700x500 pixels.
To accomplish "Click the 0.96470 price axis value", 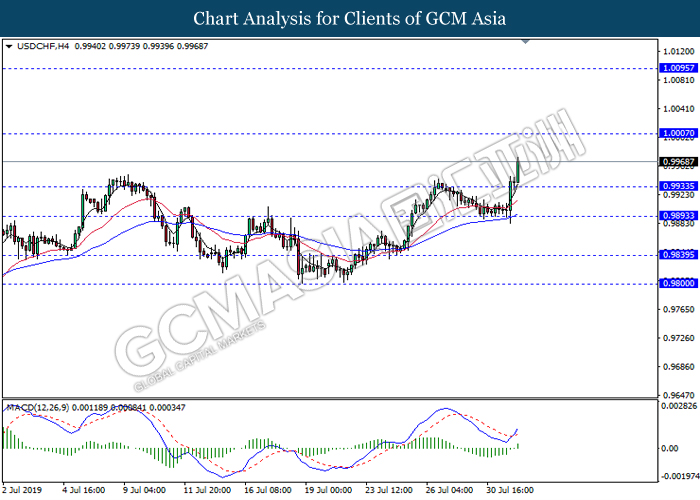I will click(679, 396).
